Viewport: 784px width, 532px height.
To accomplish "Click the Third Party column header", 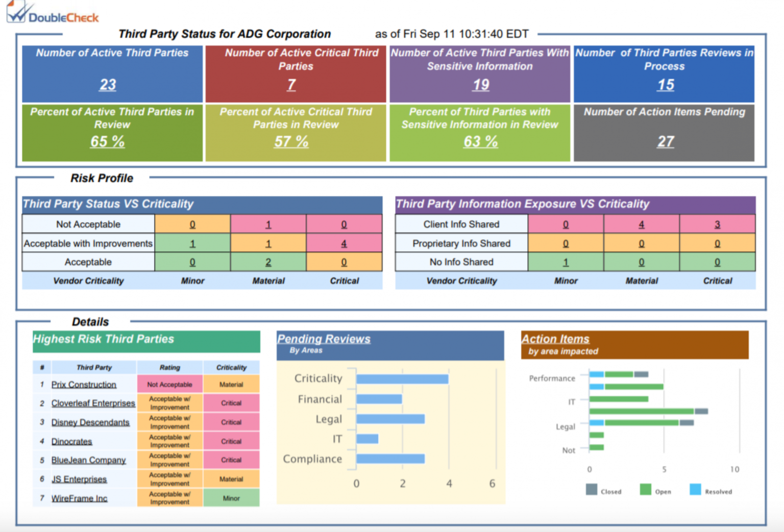I will pyautogui.click(x=94, y=367).
